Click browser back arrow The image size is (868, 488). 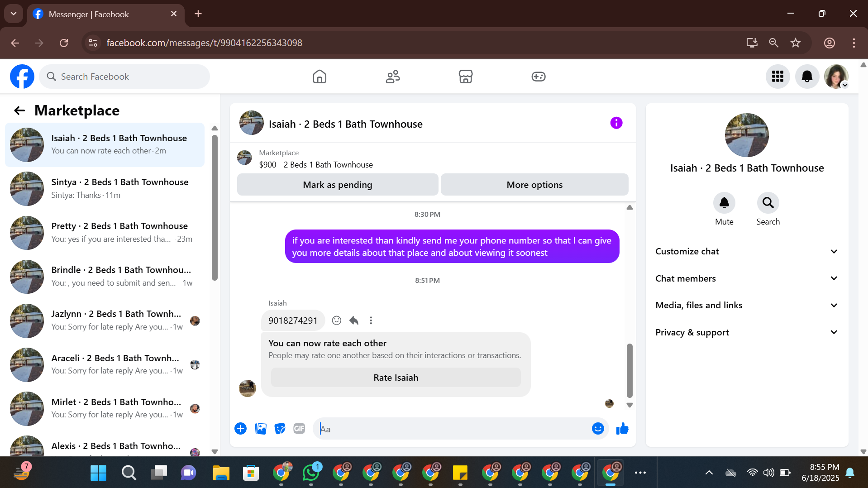tap(15, 43)
